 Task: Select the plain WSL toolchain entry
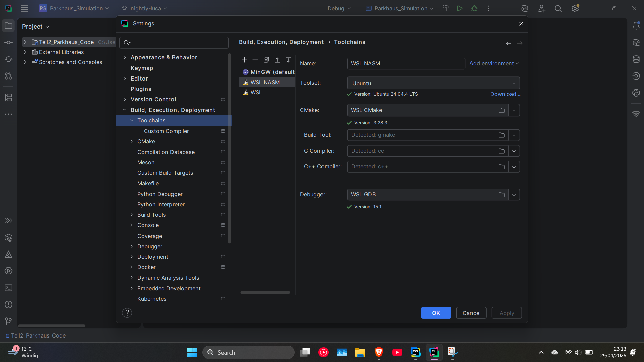pos(267,92)
